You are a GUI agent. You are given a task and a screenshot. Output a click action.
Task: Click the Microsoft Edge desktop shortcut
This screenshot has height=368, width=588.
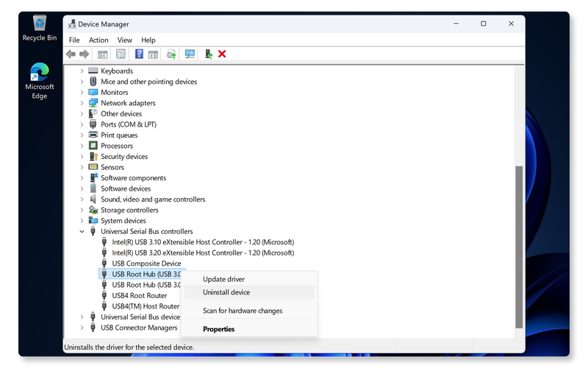39,79
